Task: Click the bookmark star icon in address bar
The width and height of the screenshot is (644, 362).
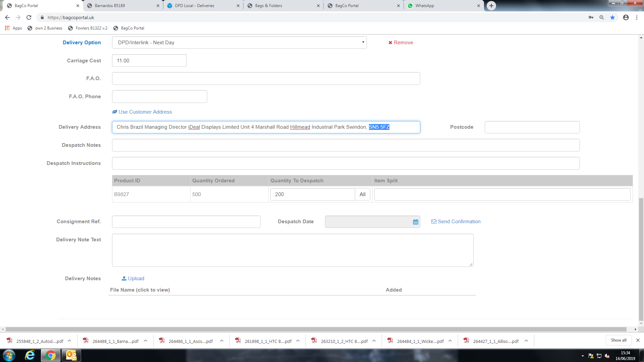Action: pyautogui.click(x=612, y=17)
